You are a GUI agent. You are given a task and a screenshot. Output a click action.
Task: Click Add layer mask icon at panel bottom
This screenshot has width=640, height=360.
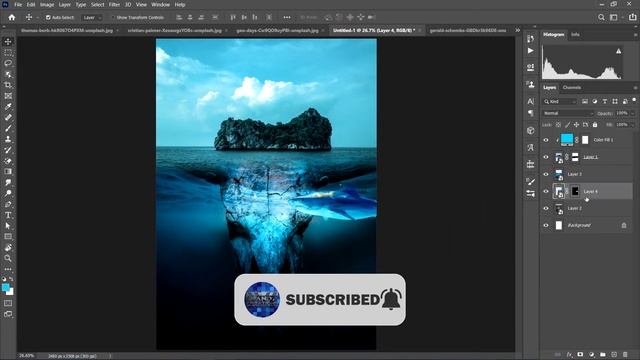click(580, 355)
